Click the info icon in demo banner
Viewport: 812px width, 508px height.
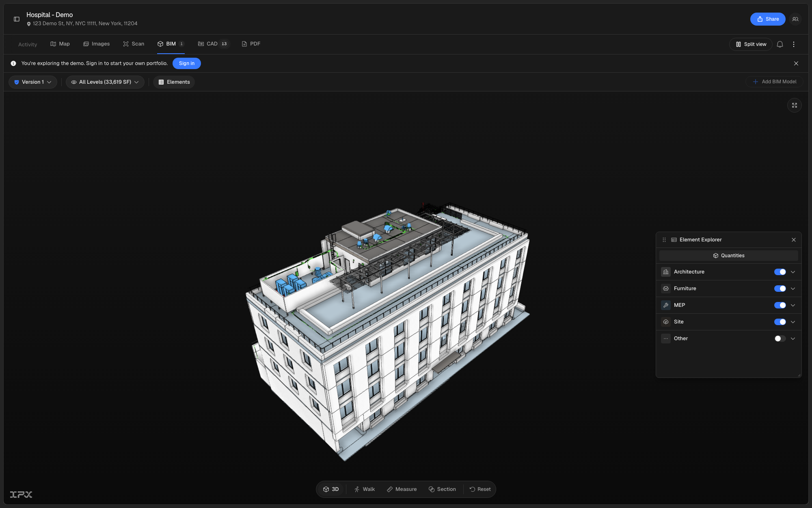coord(13,63)
